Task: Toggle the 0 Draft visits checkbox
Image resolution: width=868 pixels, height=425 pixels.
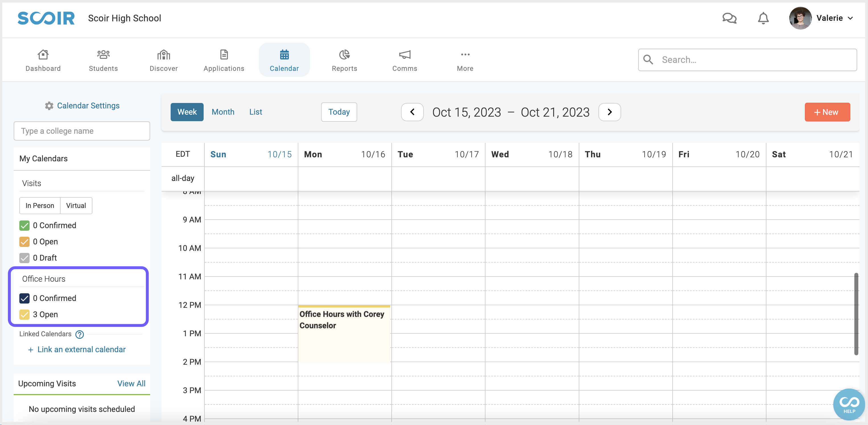Action: (x=24, y=258)
